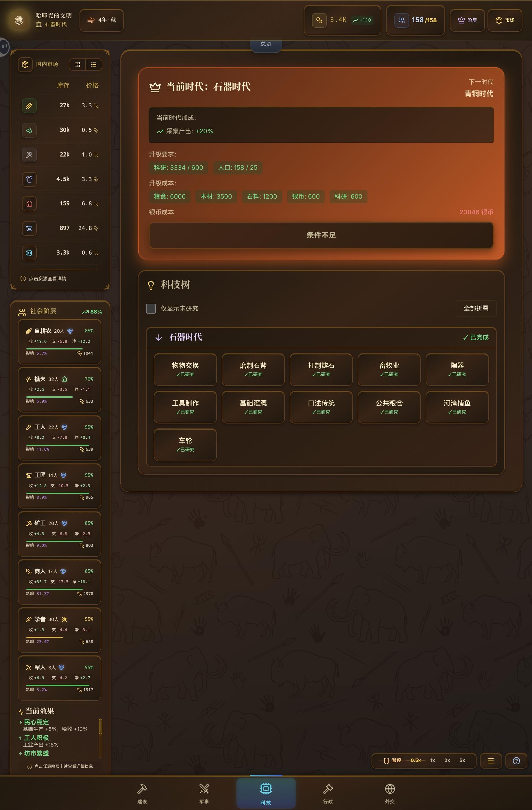Click the civilization emblem avatar
Screen dimensions: 532x810
pos(19,20)
